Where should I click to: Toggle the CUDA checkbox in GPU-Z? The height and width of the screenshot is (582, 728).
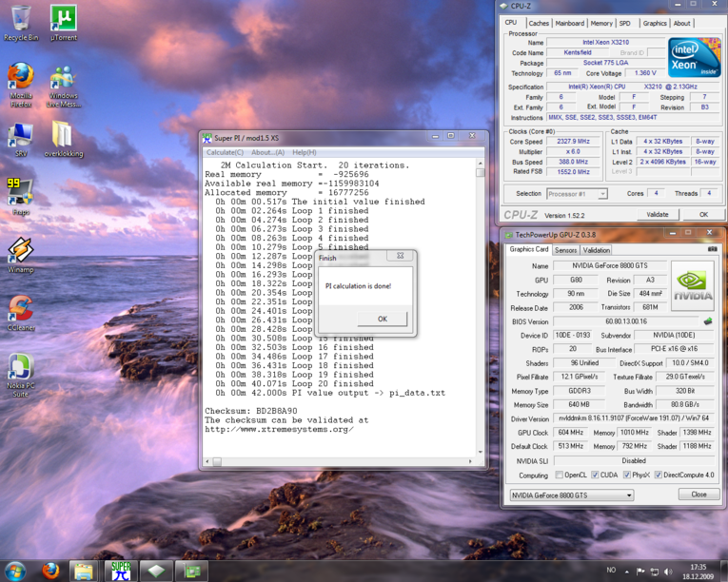595,475
